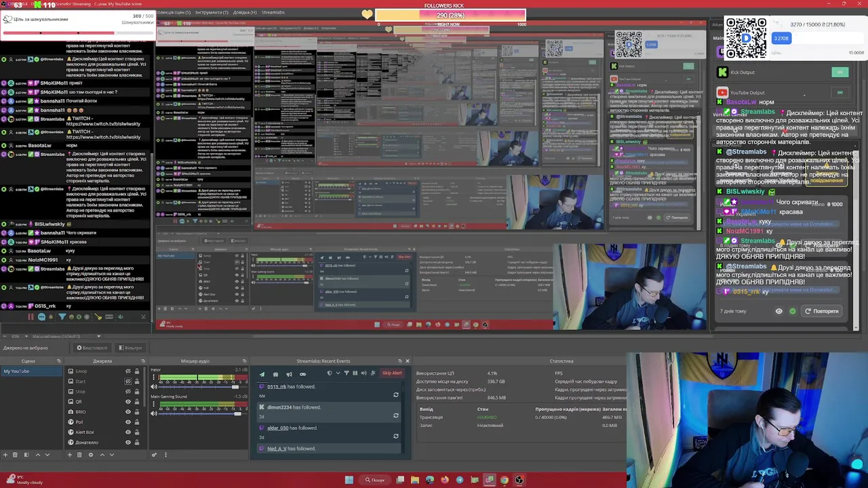Replay the 0515_rrk follow alert

tap(396, 394)
